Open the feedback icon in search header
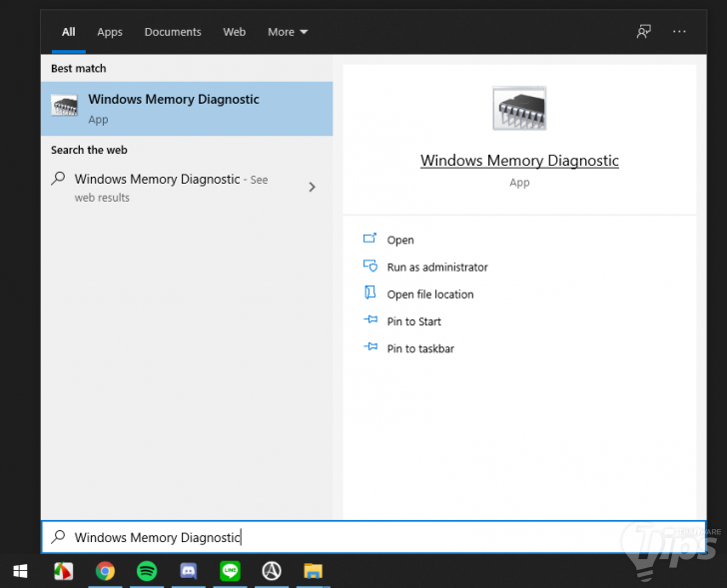Image resolution: width=727 pixels, height=588 pixels. pos(643,32)
